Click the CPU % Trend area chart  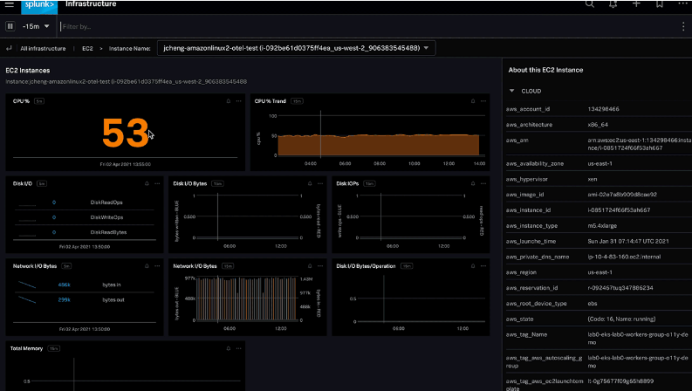378,145
